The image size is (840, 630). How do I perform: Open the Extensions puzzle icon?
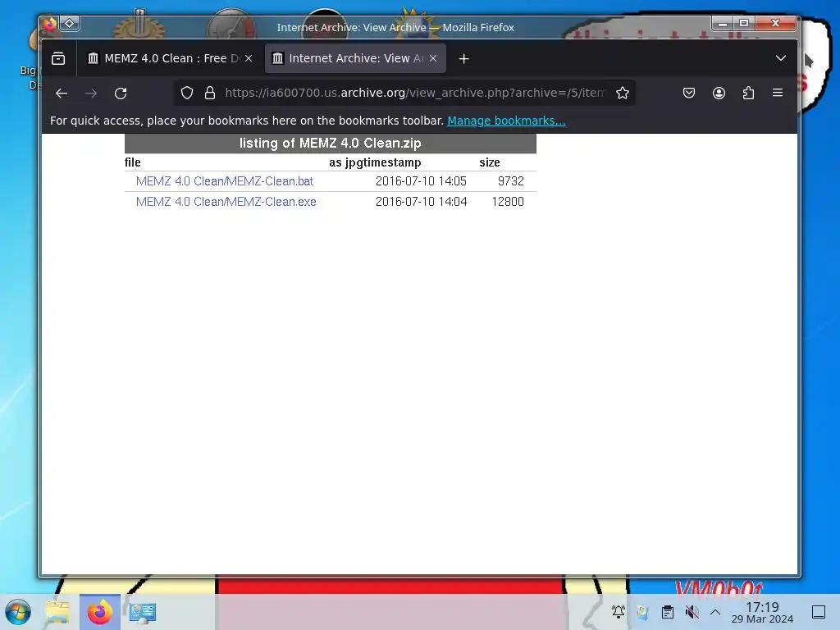coord(748,94)
